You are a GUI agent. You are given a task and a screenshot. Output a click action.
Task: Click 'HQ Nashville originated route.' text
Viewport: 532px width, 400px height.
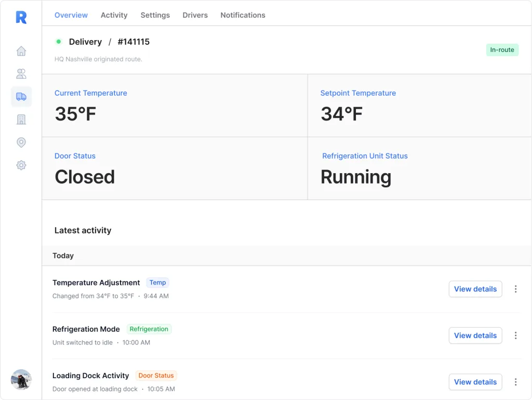(98, 59)
